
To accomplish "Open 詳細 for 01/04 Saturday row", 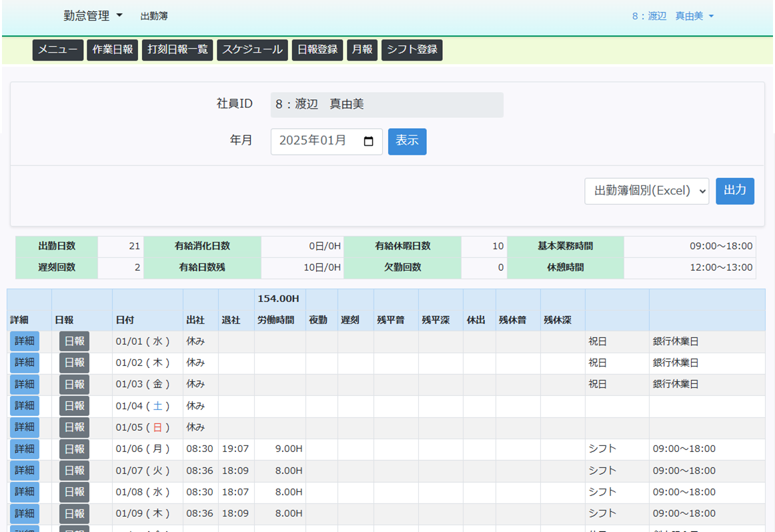I will 25,406.
